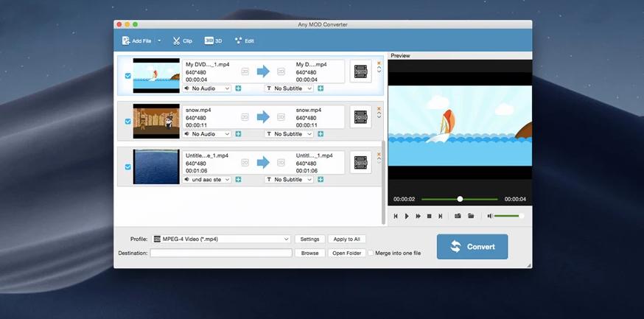Select the sailboat video thumbnail
The height and width of the screenshot is (319, 644).
156,76
